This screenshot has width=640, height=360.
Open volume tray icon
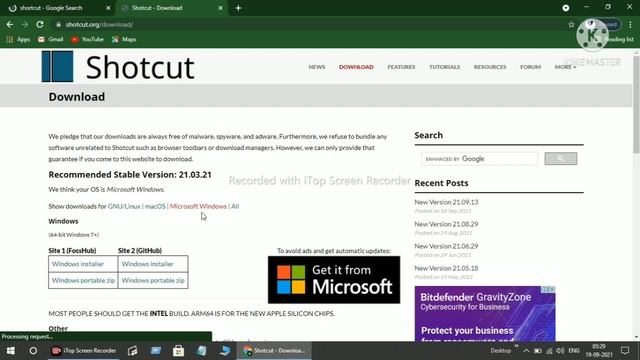pos(560,351)
